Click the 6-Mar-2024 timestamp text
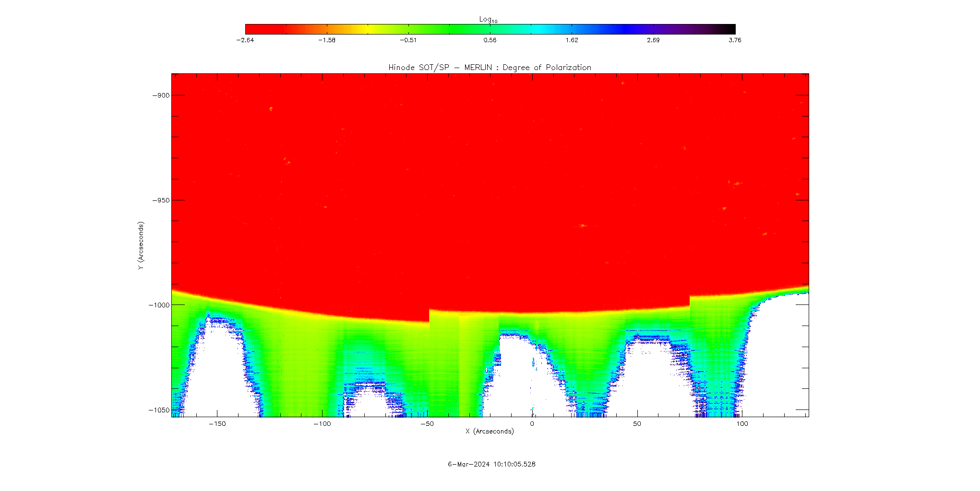Image resolution: width=980 pixels, height=491 pixels. click(x=491, y=464)
